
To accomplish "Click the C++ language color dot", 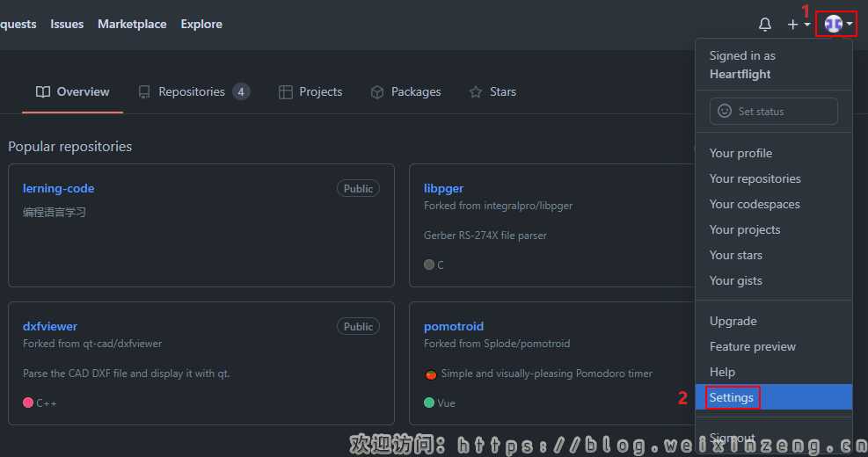I will point(27,403).
